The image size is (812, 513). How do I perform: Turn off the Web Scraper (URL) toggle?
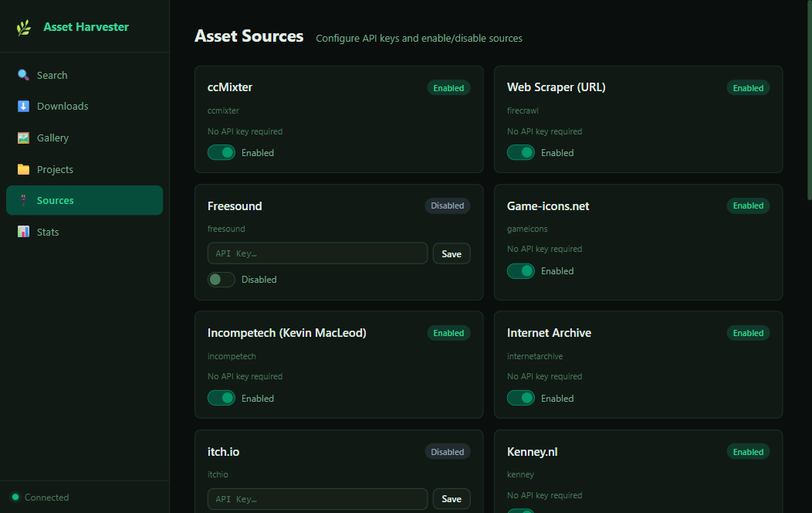(520, 152)
